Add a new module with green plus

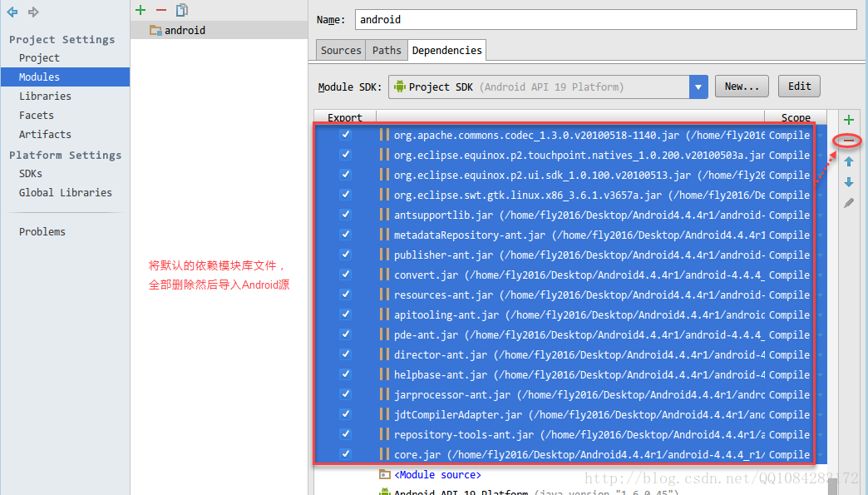pyautogui.click(x=141, y=10)
